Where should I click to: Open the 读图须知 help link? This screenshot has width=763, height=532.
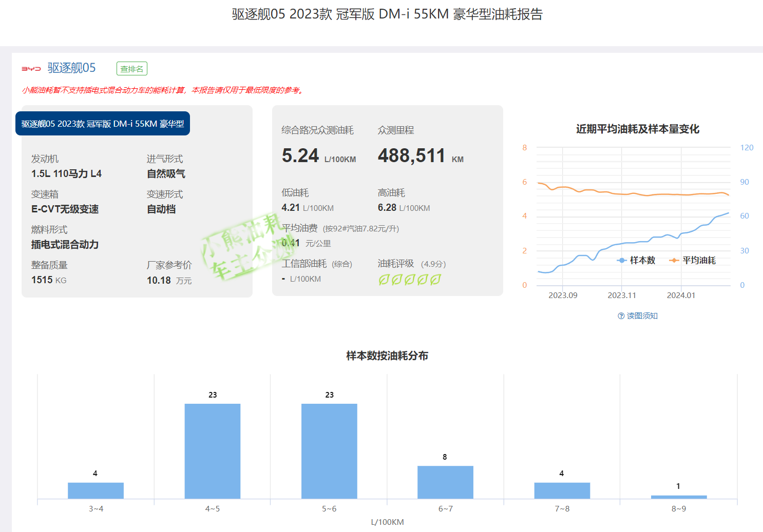click(642, 316)
